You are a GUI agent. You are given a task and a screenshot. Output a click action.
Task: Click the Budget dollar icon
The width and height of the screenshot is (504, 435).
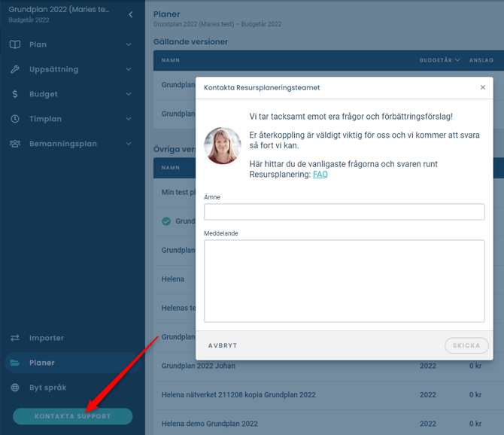click(x=15, y=94)
